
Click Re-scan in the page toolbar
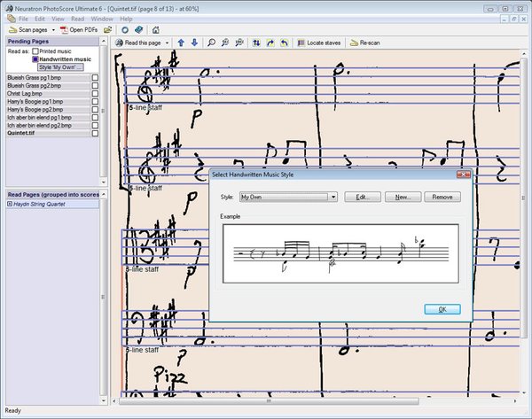point(364,43)
